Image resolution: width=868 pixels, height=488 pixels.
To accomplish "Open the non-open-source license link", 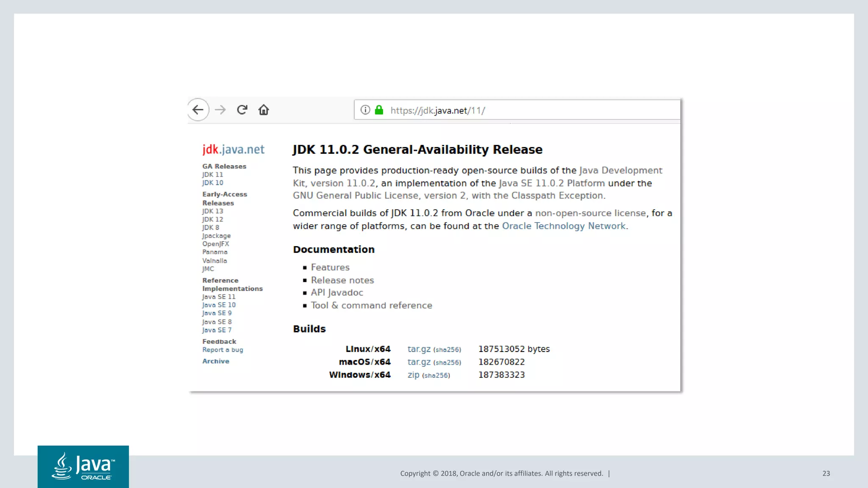I will click(x=590, y=213).
